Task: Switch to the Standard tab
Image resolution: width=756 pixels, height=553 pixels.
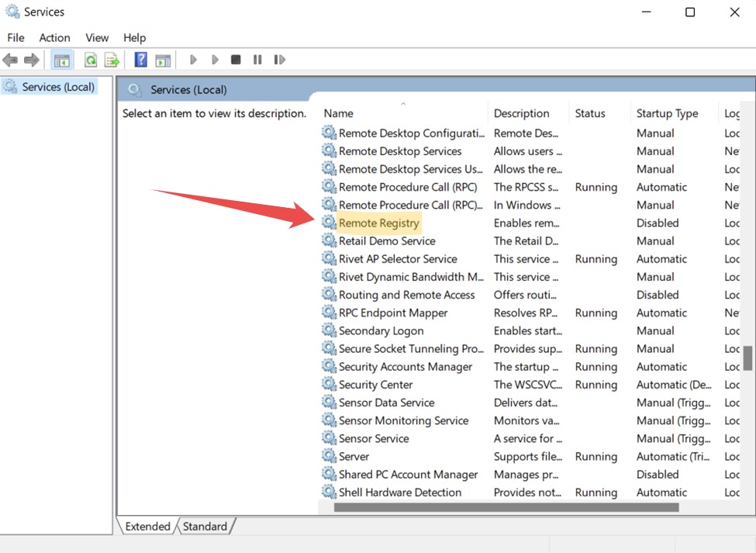Action: click(205, 526)
